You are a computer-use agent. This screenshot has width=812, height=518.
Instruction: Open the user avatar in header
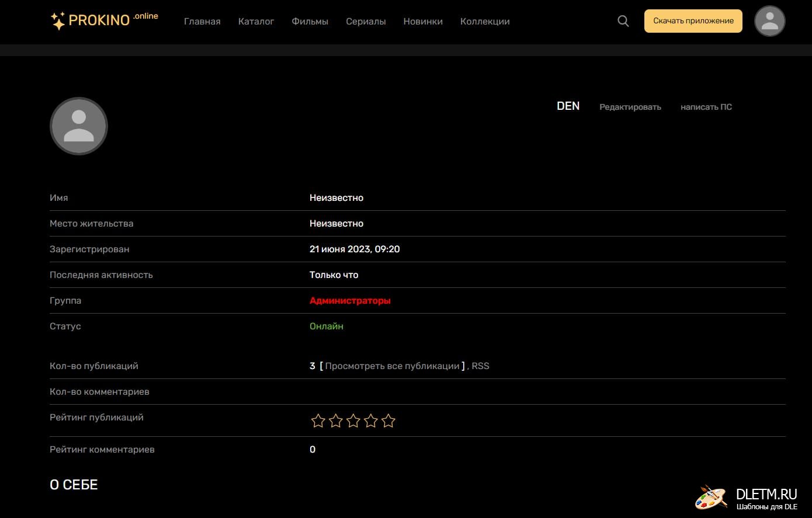click(769, 21)
